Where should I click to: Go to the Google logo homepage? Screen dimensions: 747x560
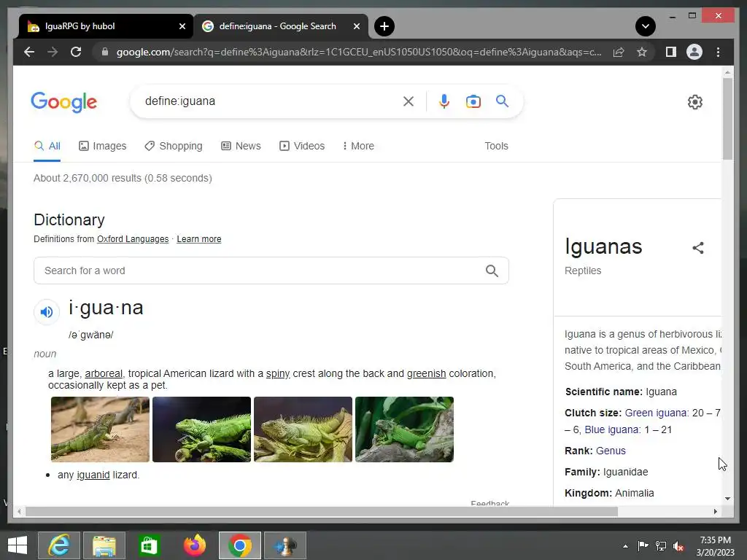(x=64, y=102)
